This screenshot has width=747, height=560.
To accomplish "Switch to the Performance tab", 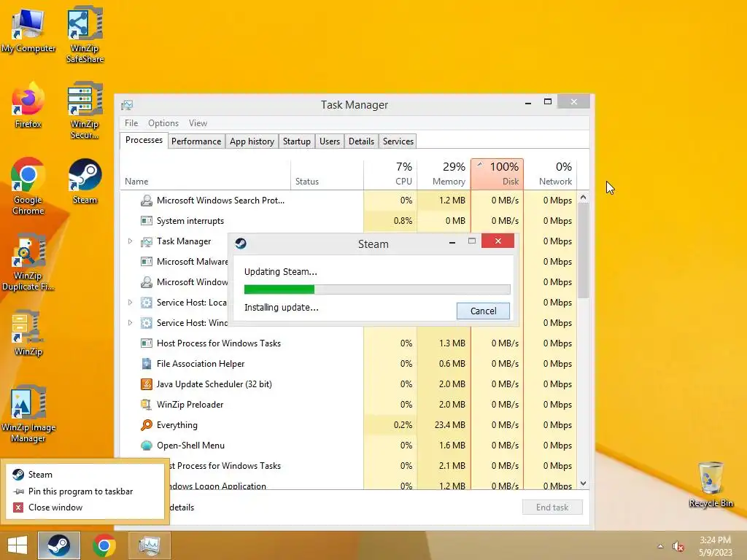I will 196,141.
